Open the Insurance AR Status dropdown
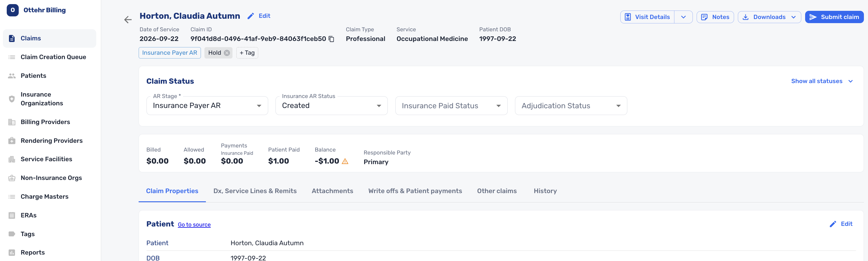Screen dimensions: 868x261 coord(331,106)
